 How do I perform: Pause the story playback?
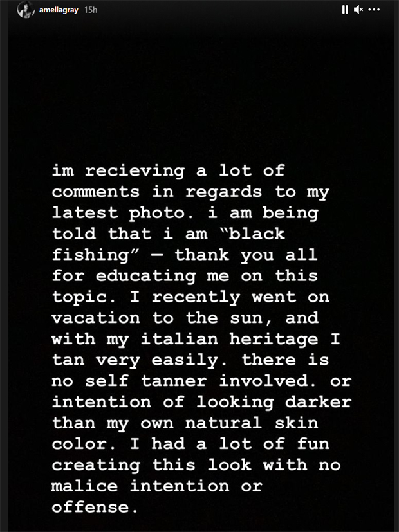tap(345, 10)
